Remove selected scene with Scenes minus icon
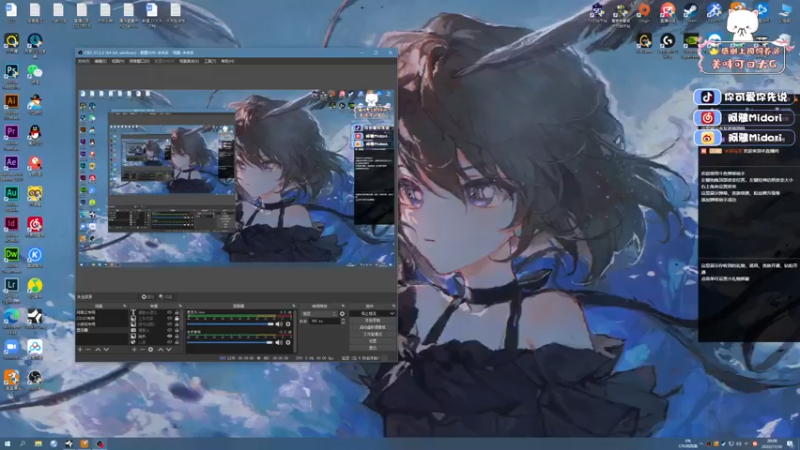 (88, 349)
